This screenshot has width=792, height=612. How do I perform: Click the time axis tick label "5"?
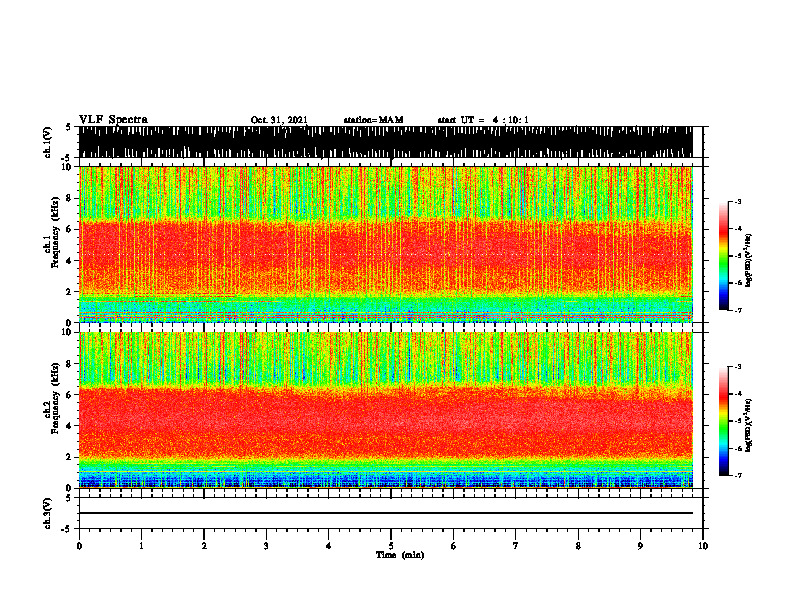391,546
